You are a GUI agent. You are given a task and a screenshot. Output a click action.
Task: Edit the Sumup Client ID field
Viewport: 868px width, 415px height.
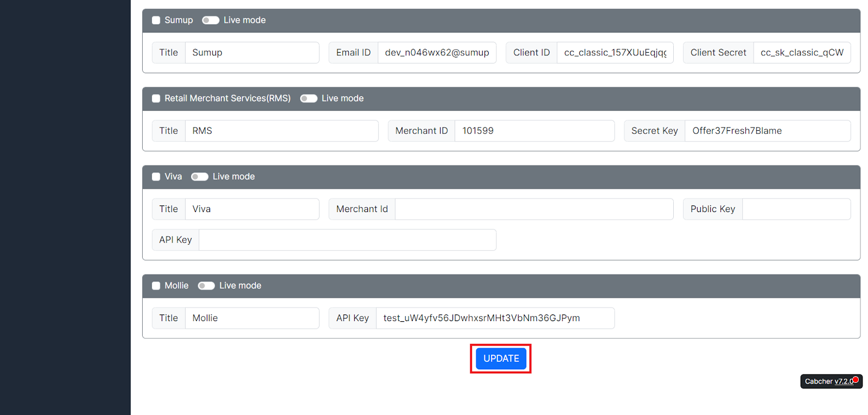615,53
